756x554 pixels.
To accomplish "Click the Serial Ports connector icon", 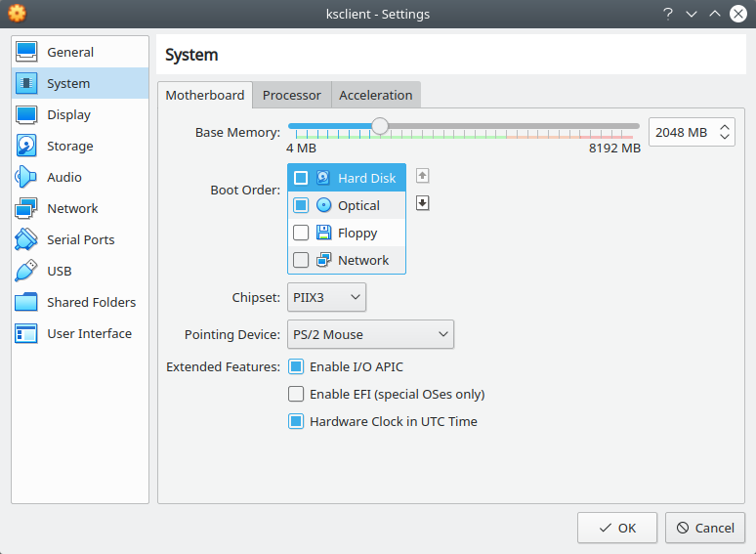I will coord(26,239).
